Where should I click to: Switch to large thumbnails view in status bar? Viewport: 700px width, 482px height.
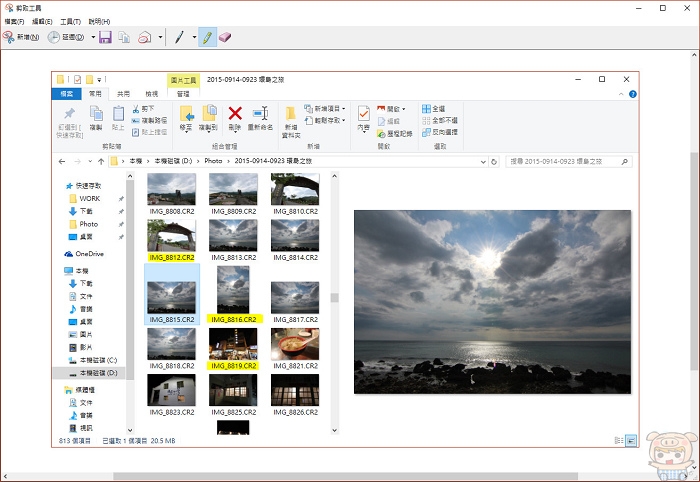[631, 439]
